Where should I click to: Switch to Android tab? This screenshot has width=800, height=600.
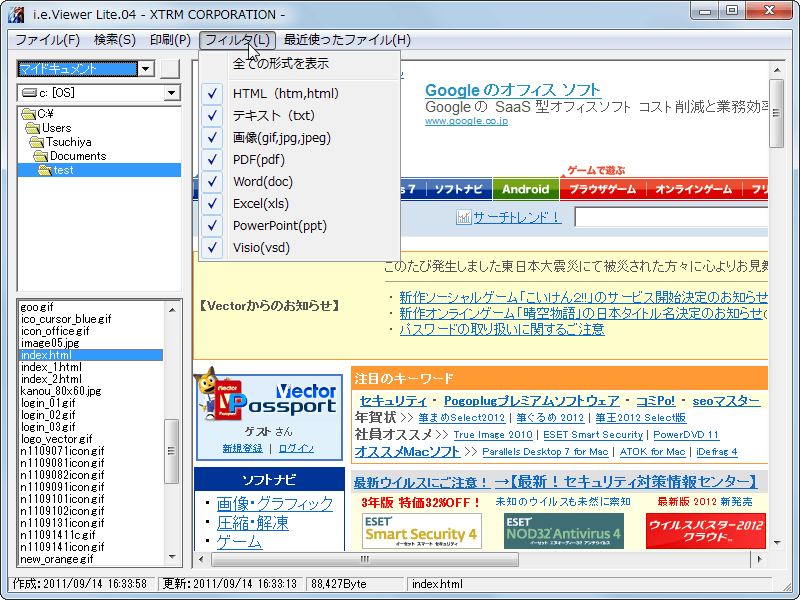[526, 189]
